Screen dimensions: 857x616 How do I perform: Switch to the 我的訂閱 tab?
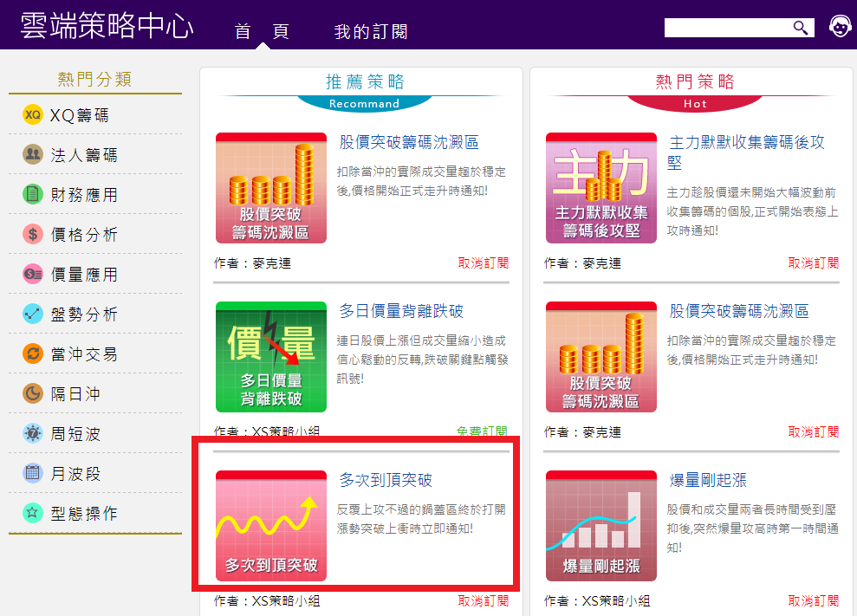click(371, 32)
